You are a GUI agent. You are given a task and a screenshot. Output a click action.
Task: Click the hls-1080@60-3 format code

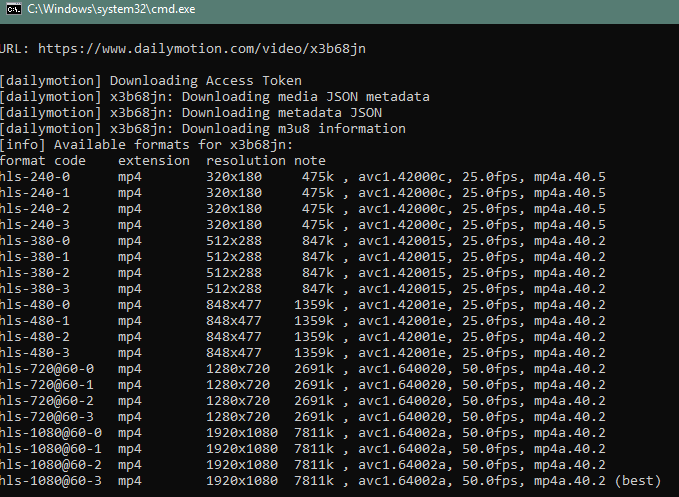(x=51, y=481)
